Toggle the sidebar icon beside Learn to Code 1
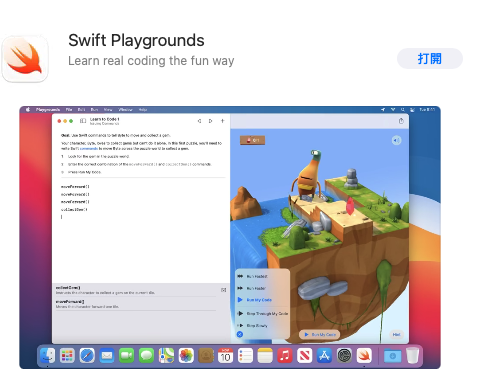Screen dimensions: 477x386 pos(83,121)
